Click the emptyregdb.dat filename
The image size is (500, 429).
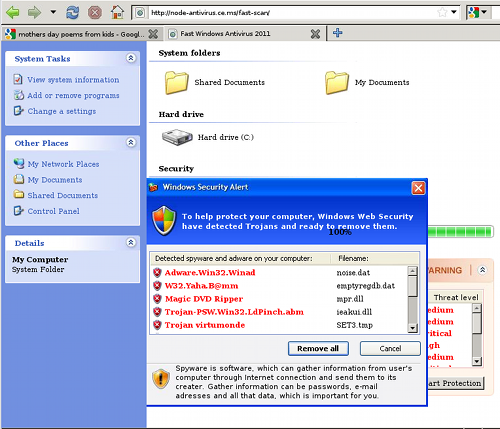click(366, 286)
